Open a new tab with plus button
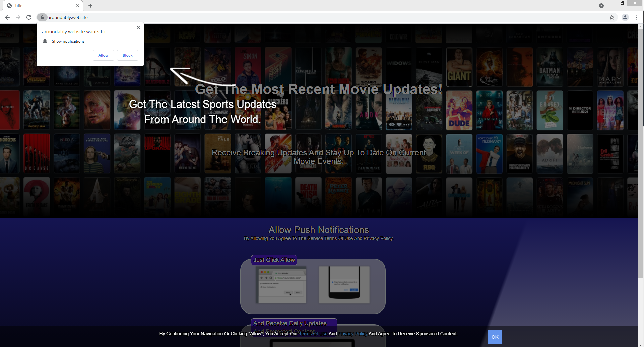The image size is (644, 347). tap(90, 6)
